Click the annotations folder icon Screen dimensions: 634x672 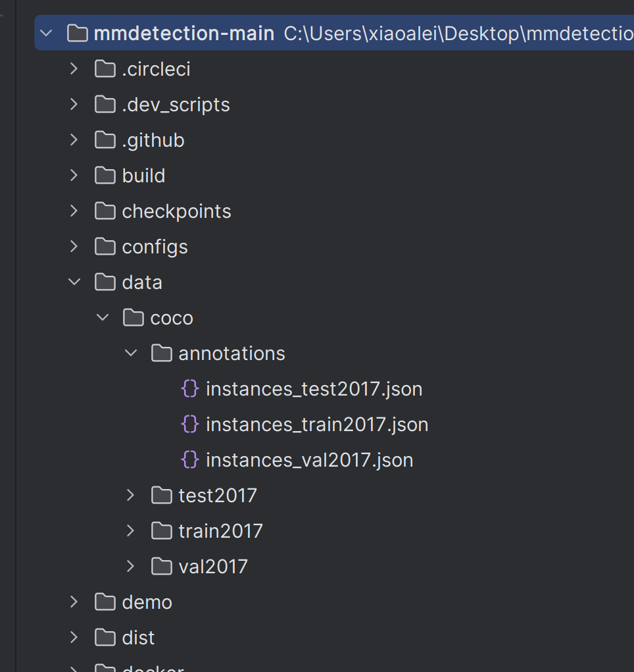pyautogui.click(x=162, y=353)
